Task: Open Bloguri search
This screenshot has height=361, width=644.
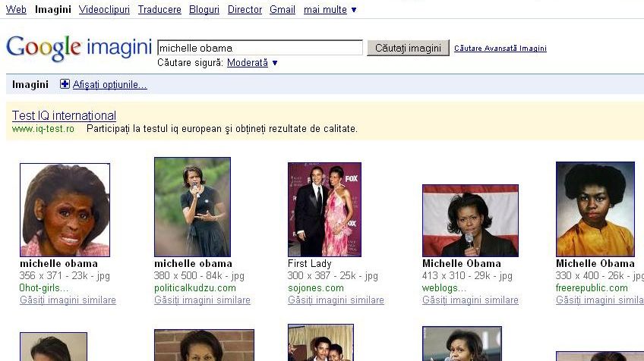Action: tap(204, 9)
